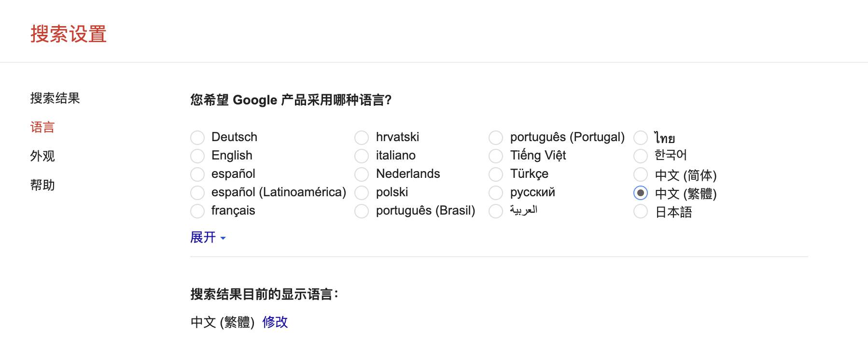The width and height of the screenshot is (868, 347).
Task: Choose Nederlands radio button
Action: (x=362, y=174)
